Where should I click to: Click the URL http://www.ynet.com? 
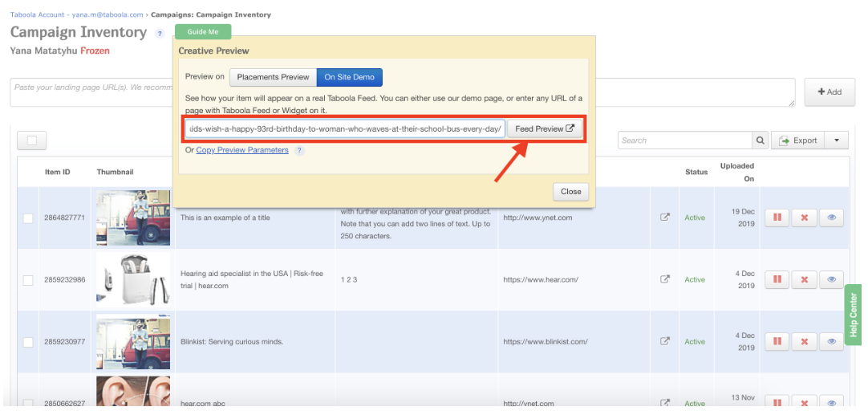click(537, 218)
